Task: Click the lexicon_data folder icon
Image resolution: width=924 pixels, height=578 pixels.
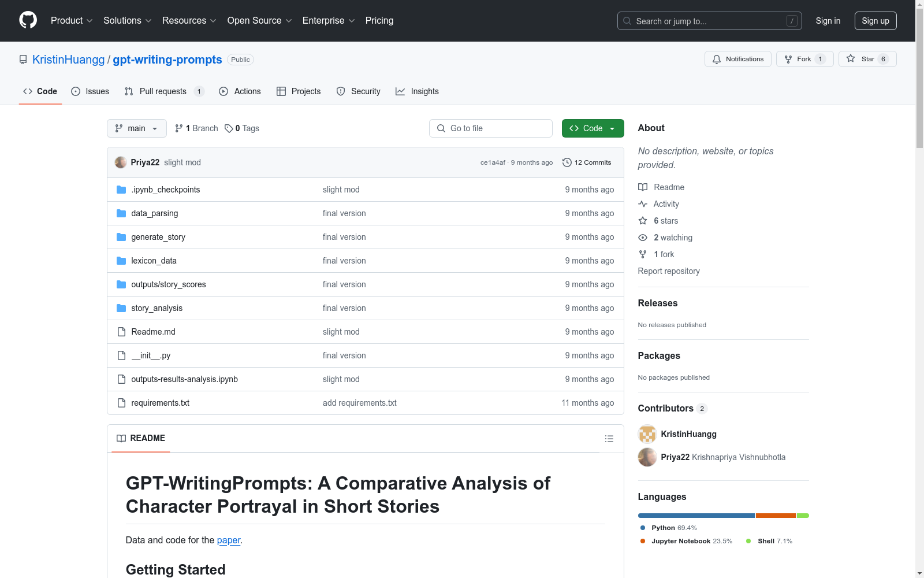Action: pos(121,261)
